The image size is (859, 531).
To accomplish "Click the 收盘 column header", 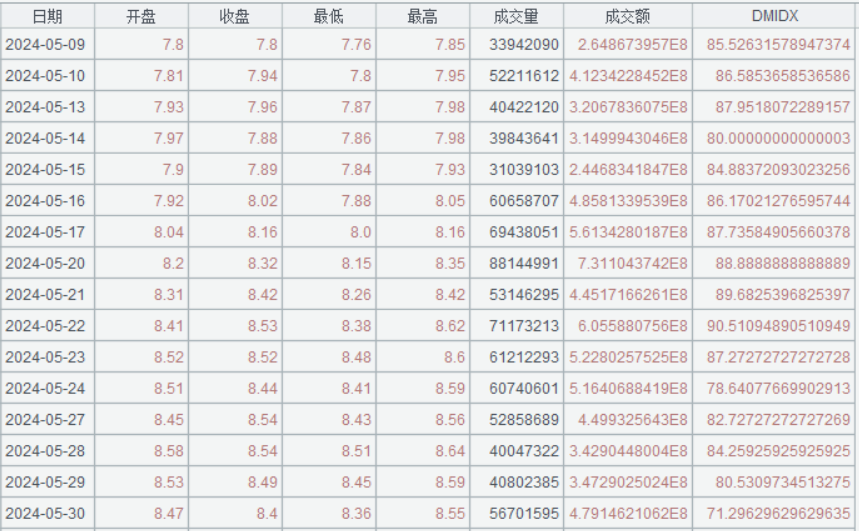I will (235, 16).
